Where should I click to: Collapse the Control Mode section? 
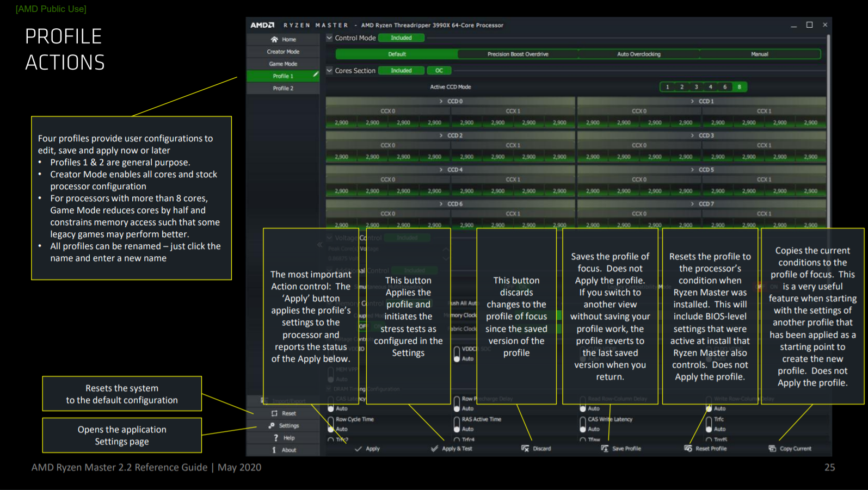click(x=329, y=38)
